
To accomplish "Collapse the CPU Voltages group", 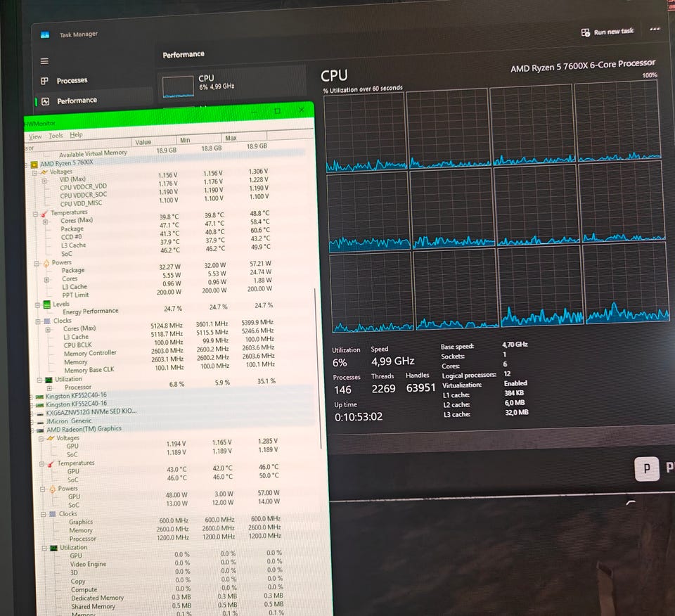I will (x=35, y=172).
